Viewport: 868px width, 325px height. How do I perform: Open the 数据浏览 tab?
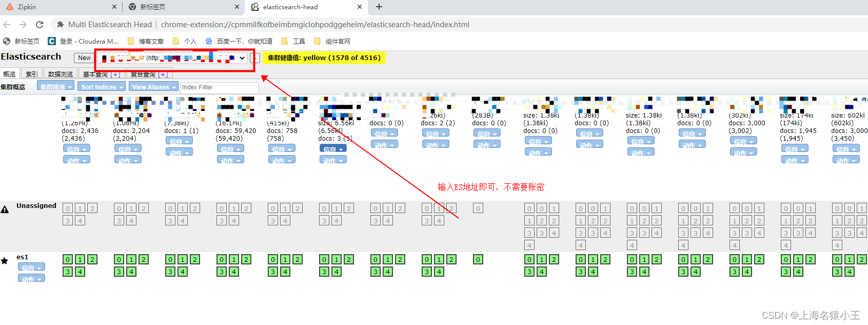point(61,74)
